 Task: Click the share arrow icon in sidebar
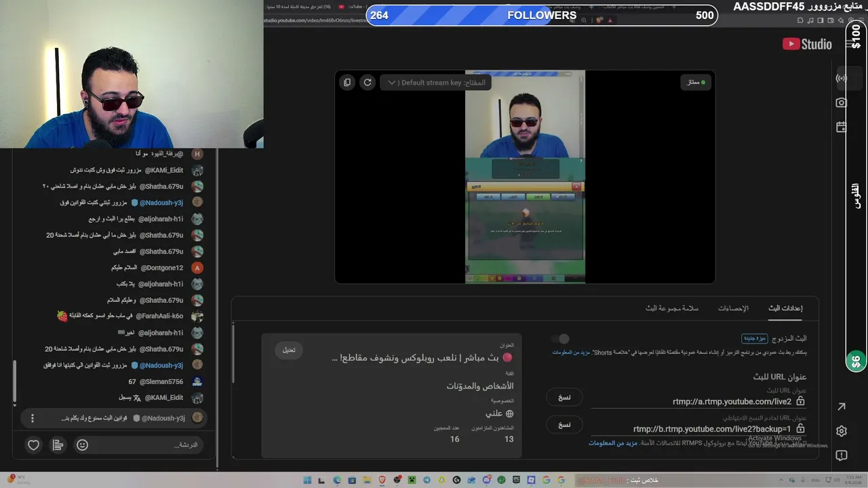coord(842,407)
